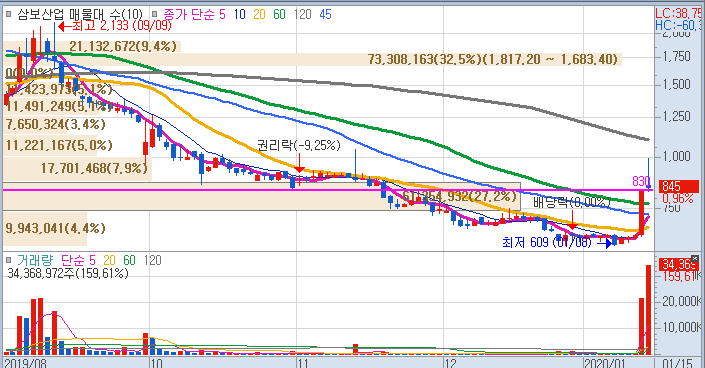
Task: Pick the gray 120 price moving average
Action: coord(303,14)
